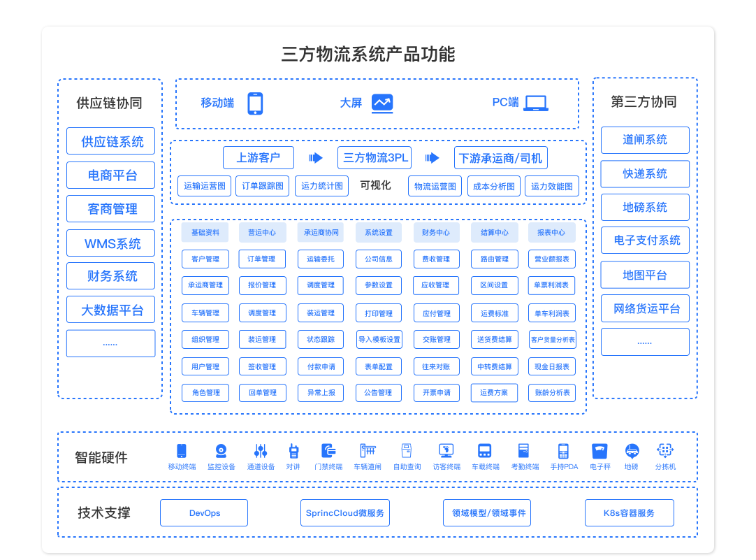Viewport: 756px width, 560px height.
Task: Select the 地磅 weighbridge hardware icon
Action: coord(632,450)
